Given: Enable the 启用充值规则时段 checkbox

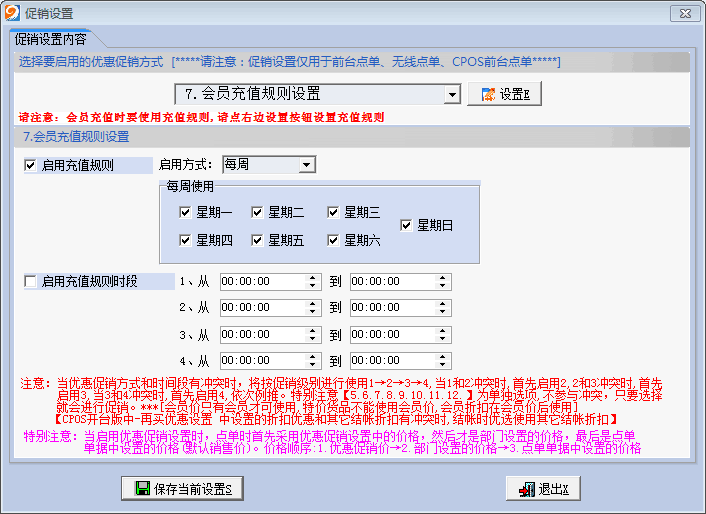Looking at the screenshot, I should click(30, 282).
